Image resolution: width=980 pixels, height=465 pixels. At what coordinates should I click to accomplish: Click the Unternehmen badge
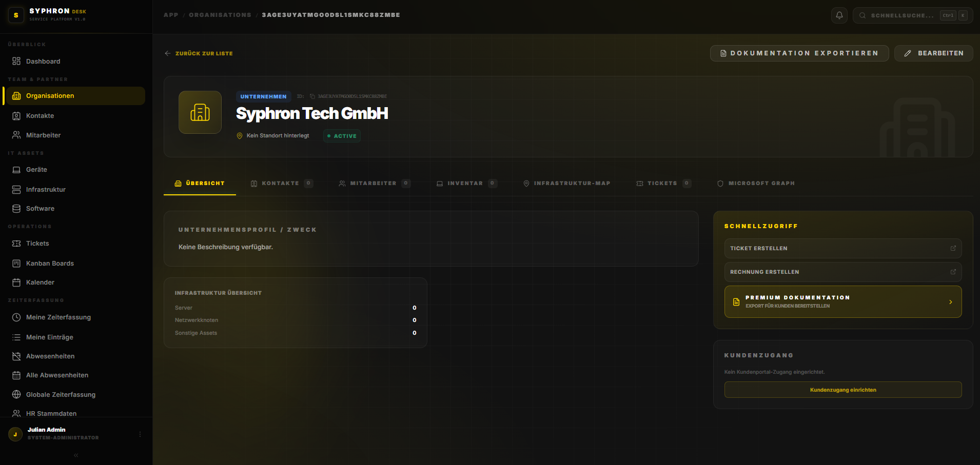[264, 96]
